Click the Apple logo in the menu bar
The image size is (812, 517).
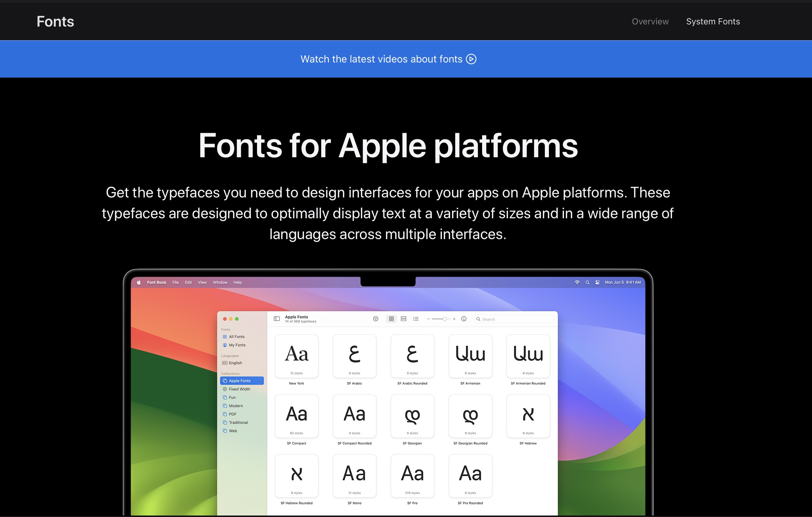[139, 283]
